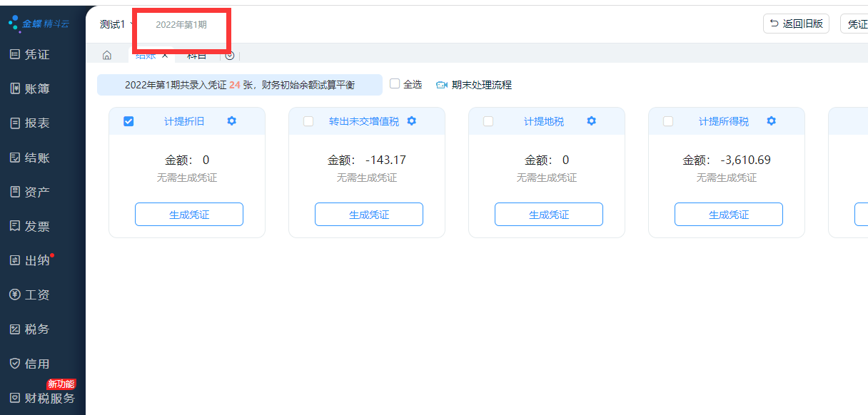Click 生成凭证 on the 计提地税 card
The height and width of the screenshot is (415, 868).
(x=548, y=214)
